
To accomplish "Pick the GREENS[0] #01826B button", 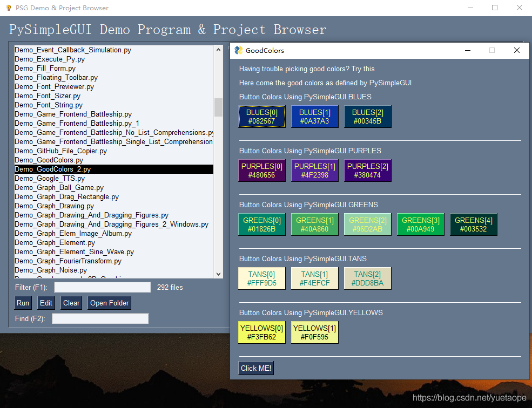I will pos(261,225).
